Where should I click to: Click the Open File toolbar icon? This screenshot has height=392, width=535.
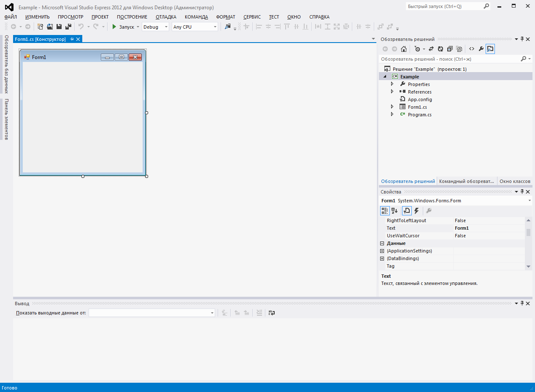[x=50, y=27]
